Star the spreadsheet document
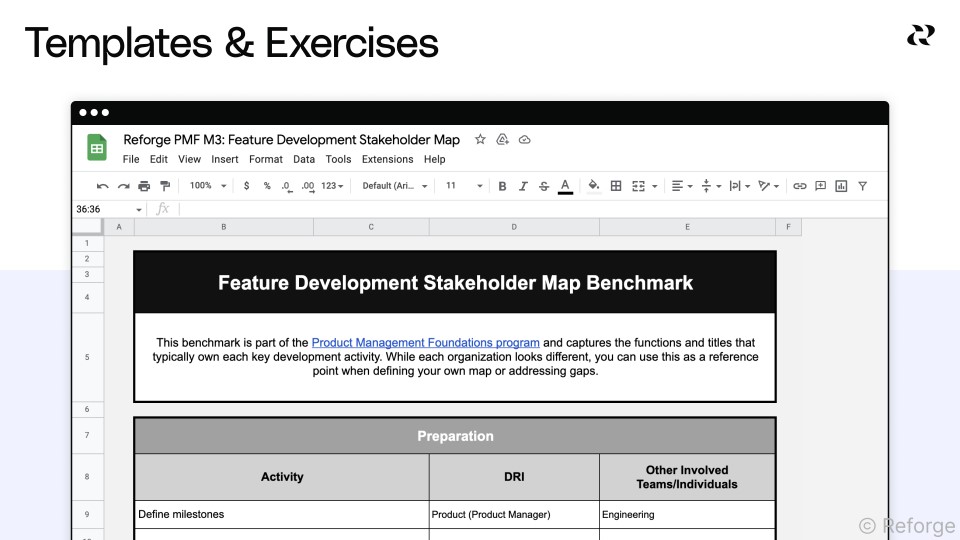This screenshot has height=540, width=960. point(480,140)
